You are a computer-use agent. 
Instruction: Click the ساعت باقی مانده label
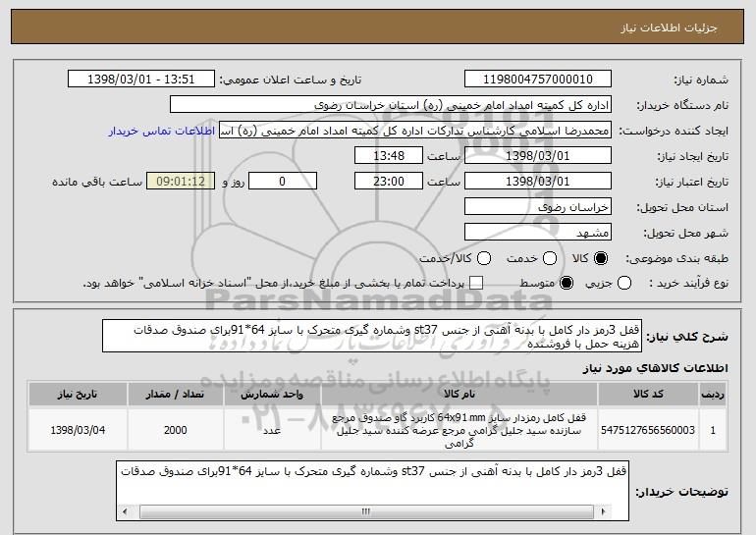tap(97, 182)
